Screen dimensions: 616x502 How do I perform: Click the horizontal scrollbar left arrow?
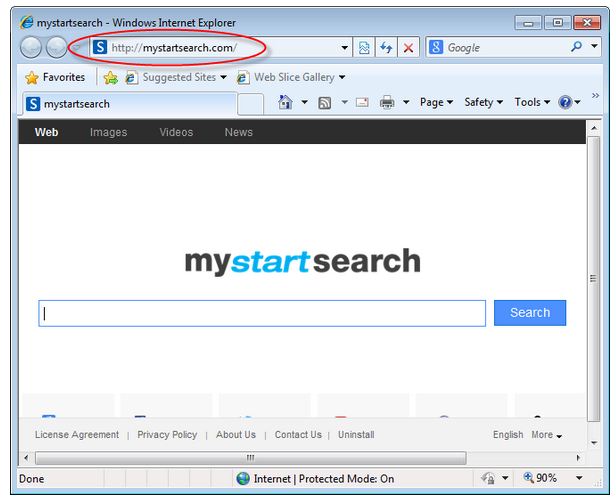26,458
